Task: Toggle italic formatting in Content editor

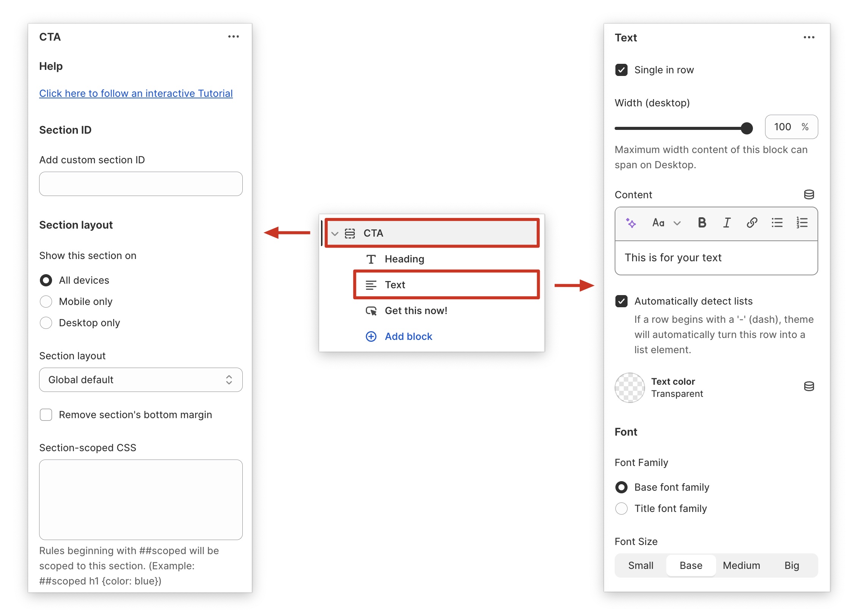Action: click(726, 223)
